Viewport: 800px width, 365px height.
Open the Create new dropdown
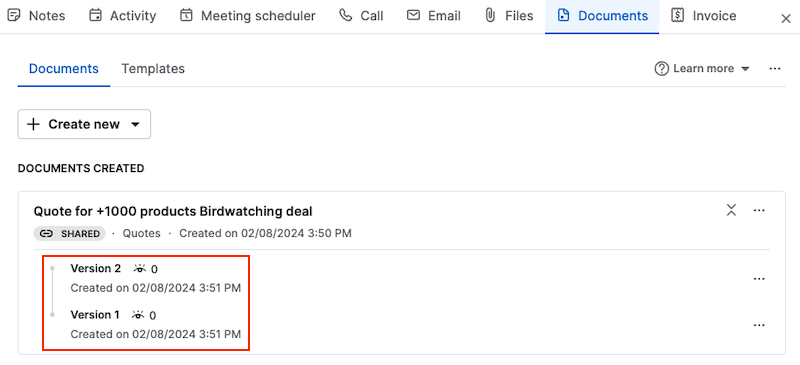point(84,124)
